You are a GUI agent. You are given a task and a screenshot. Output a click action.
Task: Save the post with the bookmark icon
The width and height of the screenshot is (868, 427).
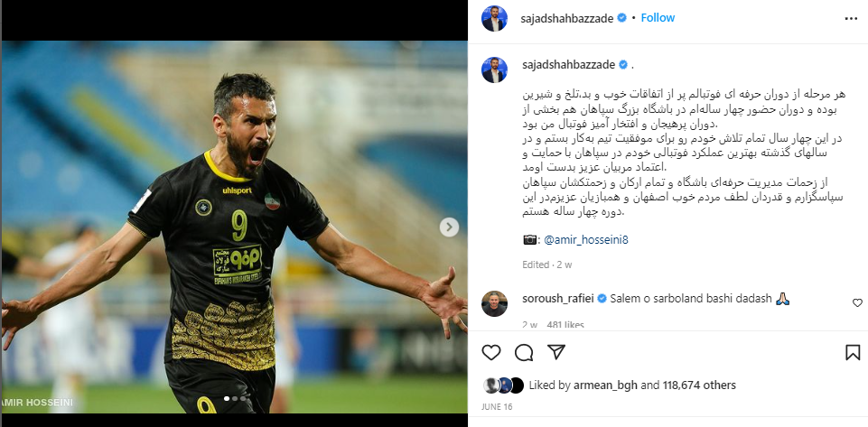coord(853,352)
